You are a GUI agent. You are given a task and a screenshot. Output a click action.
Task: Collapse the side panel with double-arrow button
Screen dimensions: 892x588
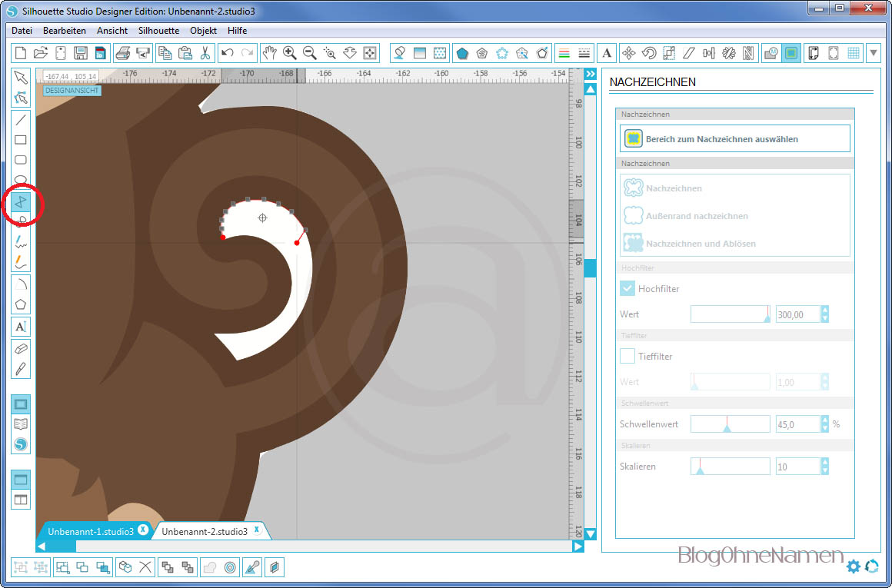(590, 74)
